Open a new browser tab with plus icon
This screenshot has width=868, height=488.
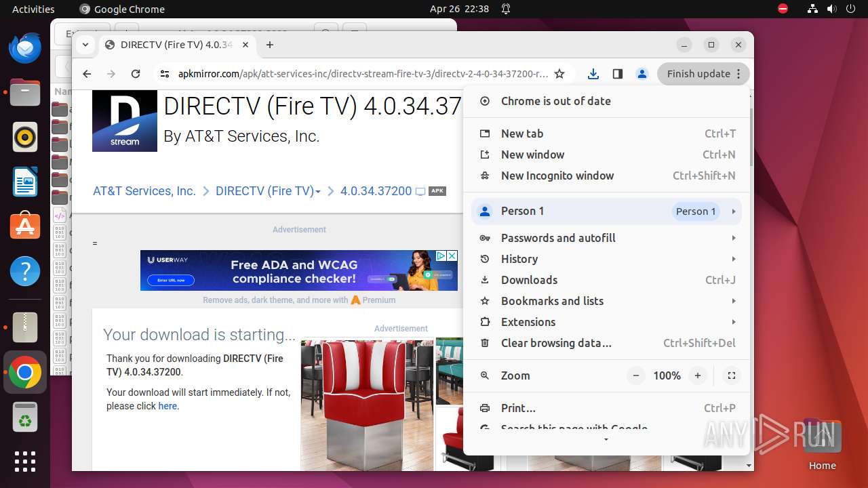point(270,45)
